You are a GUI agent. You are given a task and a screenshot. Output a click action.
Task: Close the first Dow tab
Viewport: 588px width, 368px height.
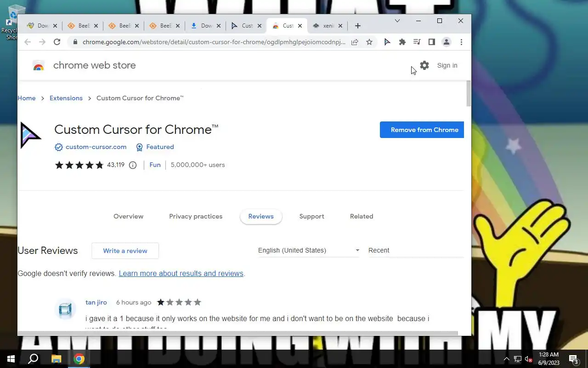click(x=55, y=26)
